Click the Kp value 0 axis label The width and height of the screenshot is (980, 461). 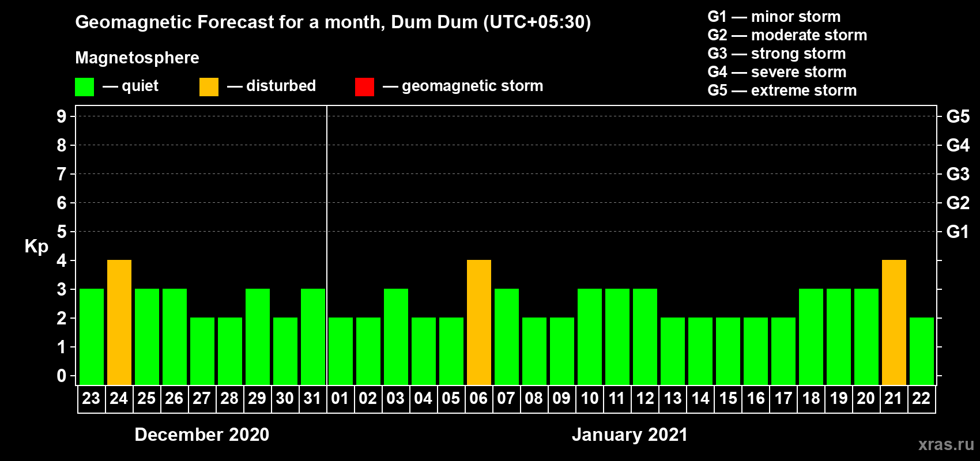click(62, 376)
